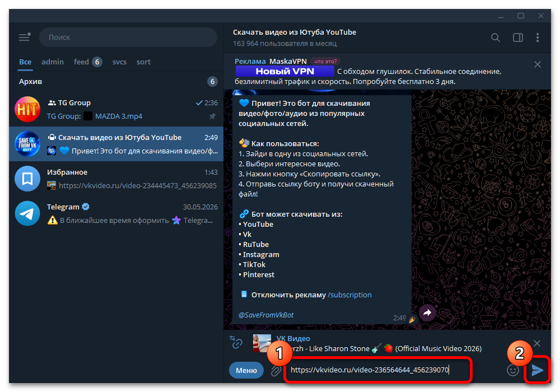This screenshot has width=560, height=392.
Task: Open the sort folder tab
Action: coord(143,62)
